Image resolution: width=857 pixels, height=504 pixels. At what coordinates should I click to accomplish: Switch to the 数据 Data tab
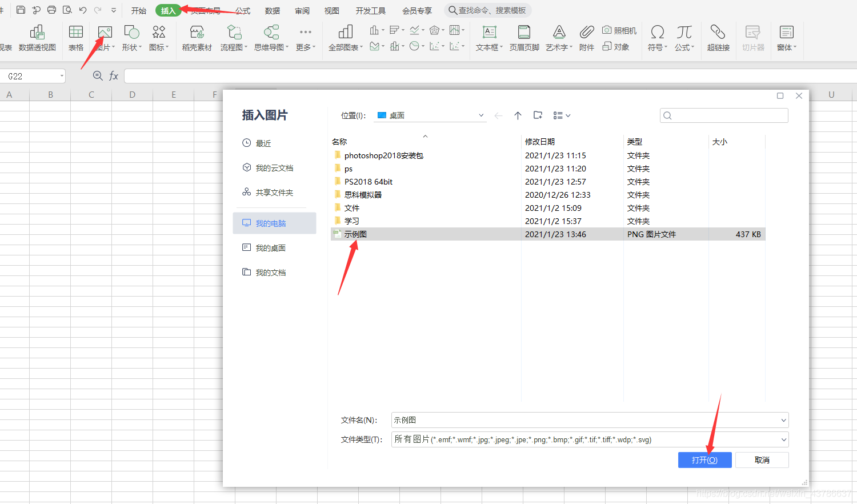point(273,10)
